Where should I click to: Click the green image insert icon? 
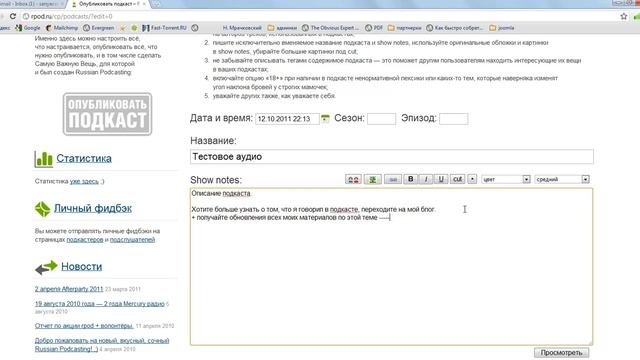(x=372, y=179)
